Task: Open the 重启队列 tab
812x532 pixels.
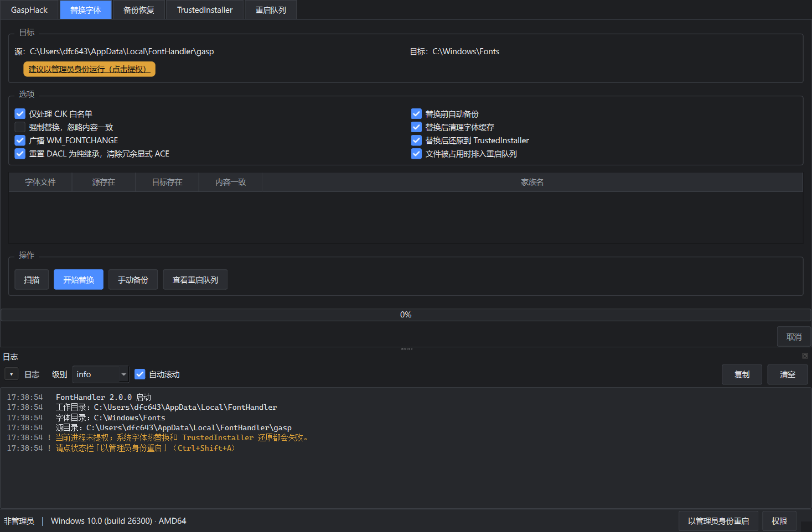Action: pyautogui.click(x=271, y=10)
